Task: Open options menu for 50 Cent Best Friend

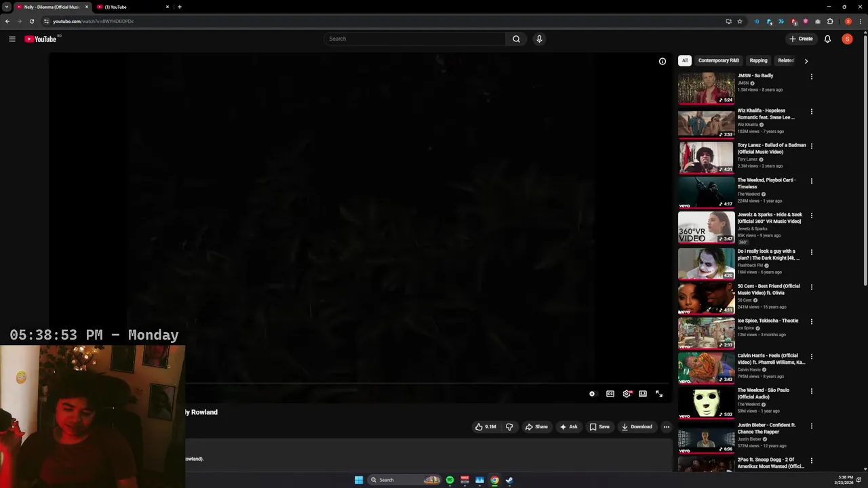Action: click(x=812, y=287)
